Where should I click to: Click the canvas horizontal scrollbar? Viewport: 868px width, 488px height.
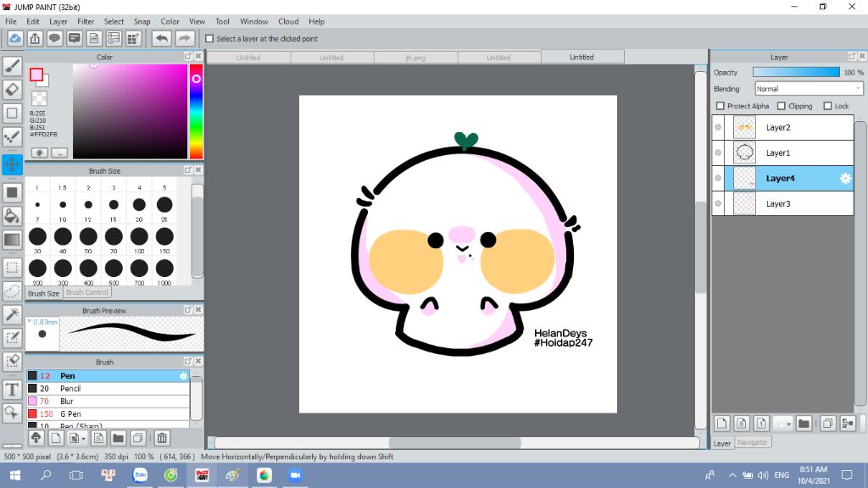(x=455, y=442)
